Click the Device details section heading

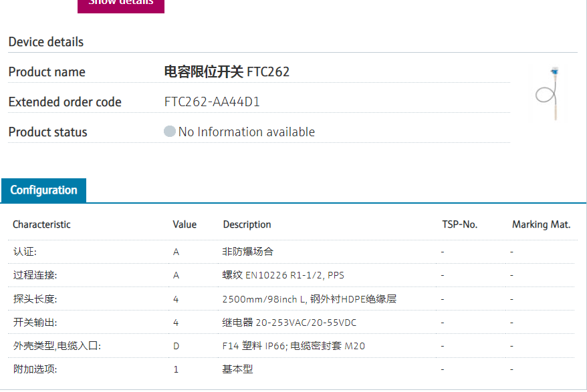[x=46, y=42]
